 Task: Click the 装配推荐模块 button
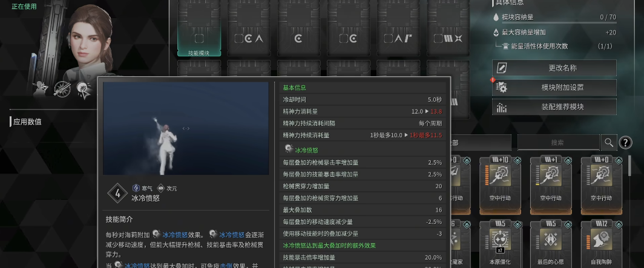[x=554, y=107]
